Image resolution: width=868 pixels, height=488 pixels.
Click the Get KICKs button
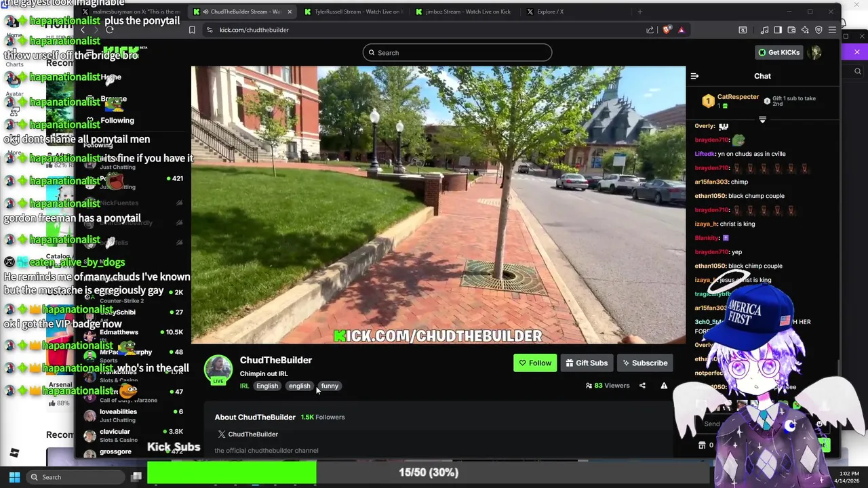(x=778, y=52)
